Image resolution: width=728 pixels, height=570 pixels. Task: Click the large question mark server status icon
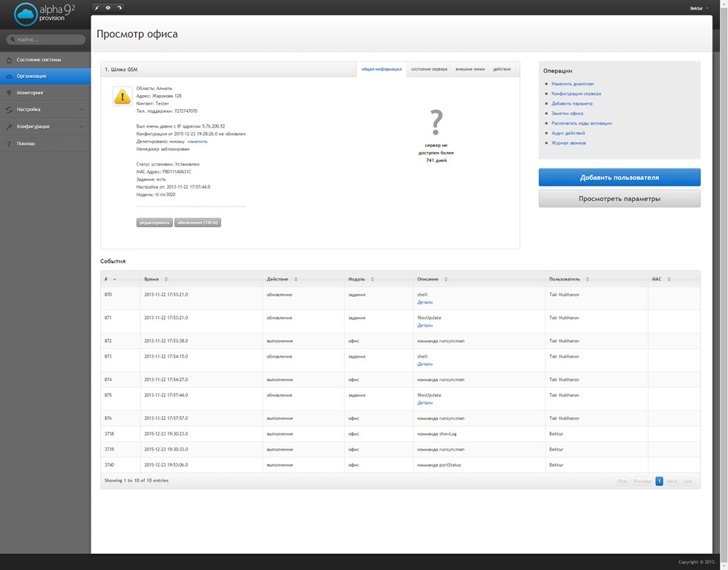(436, 122)
